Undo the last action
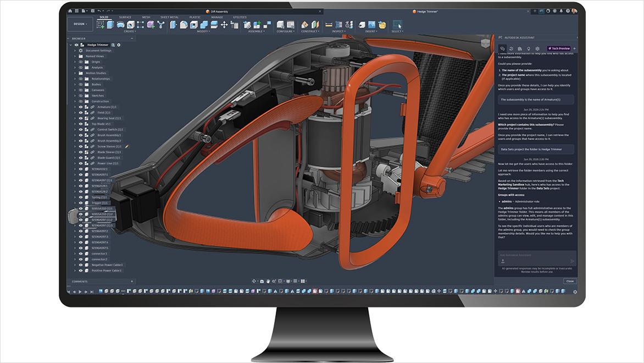Screen dimensions: 644x363 click(100, 11)
